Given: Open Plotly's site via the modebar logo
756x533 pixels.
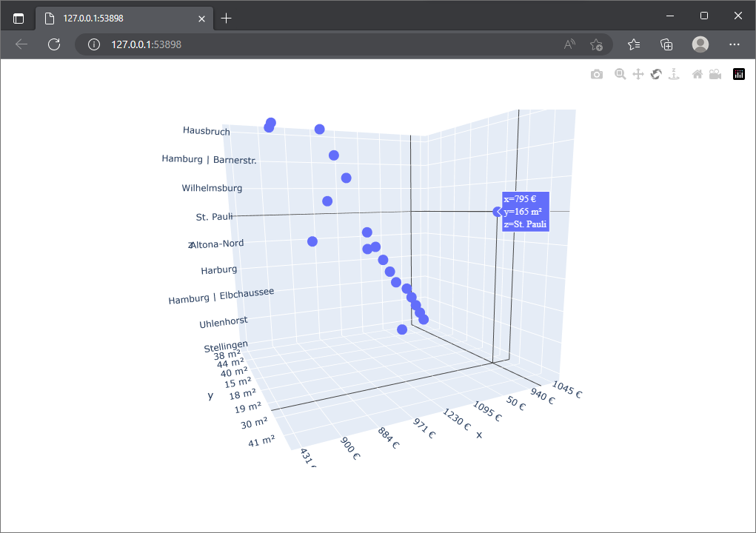Looking at the screenshot, I should 738,74.
